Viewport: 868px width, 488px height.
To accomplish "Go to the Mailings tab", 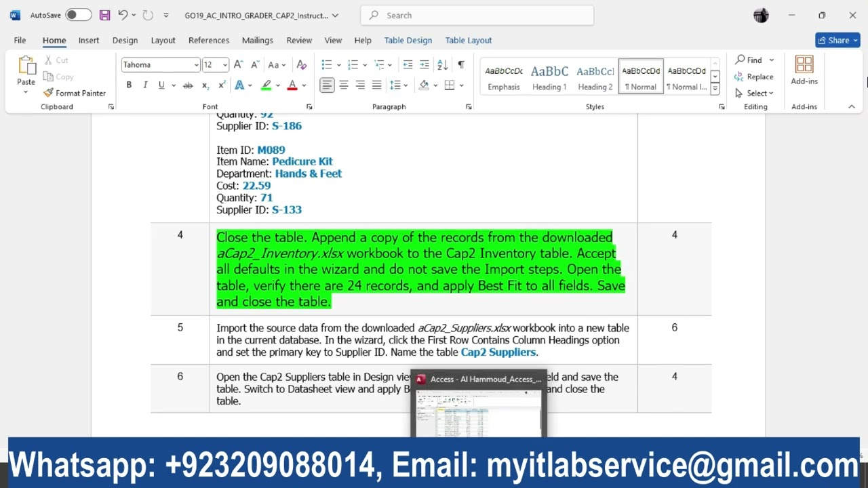I will [x=258, y=40].
